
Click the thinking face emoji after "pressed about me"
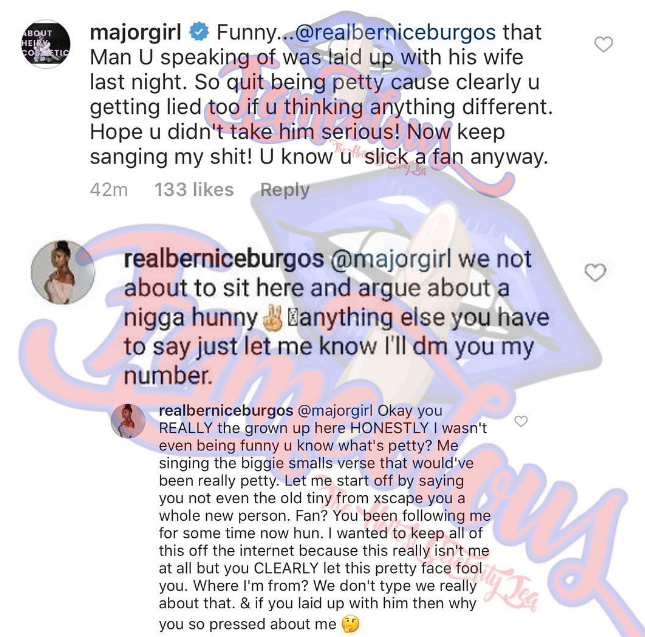pos(350,624)
